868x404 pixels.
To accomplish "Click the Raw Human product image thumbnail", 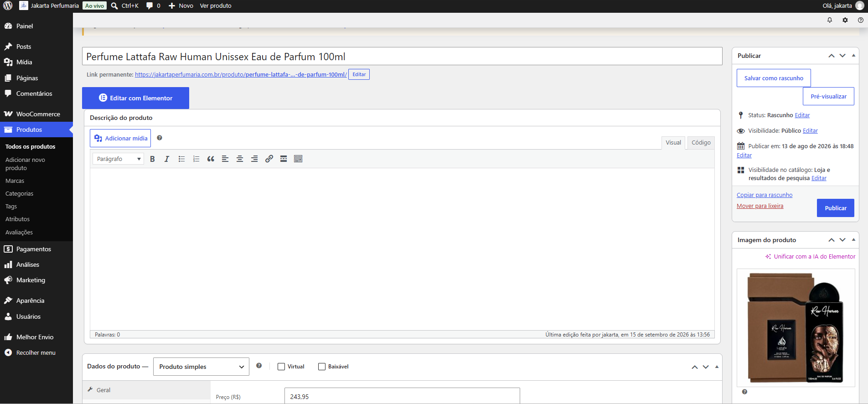I will click(796, 328).
